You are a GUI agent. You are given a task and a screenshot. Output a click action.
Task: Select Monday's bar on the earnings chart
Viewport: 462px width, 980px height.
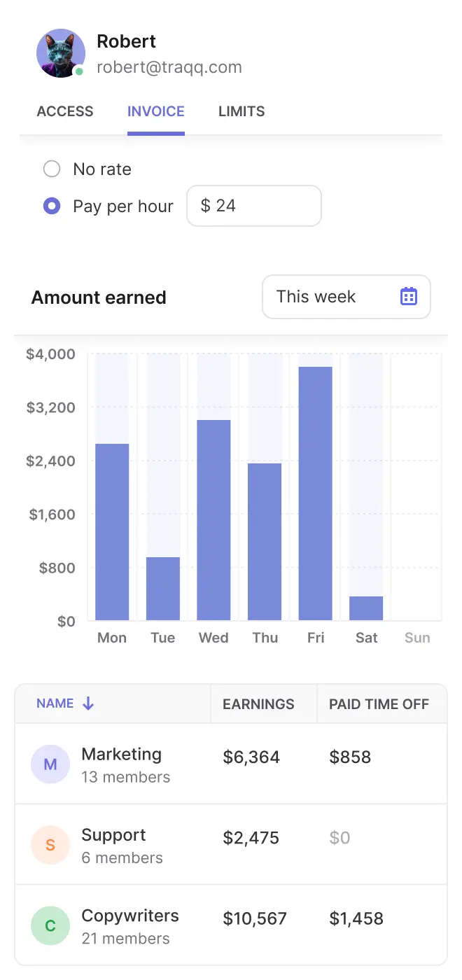coord(112,532)
